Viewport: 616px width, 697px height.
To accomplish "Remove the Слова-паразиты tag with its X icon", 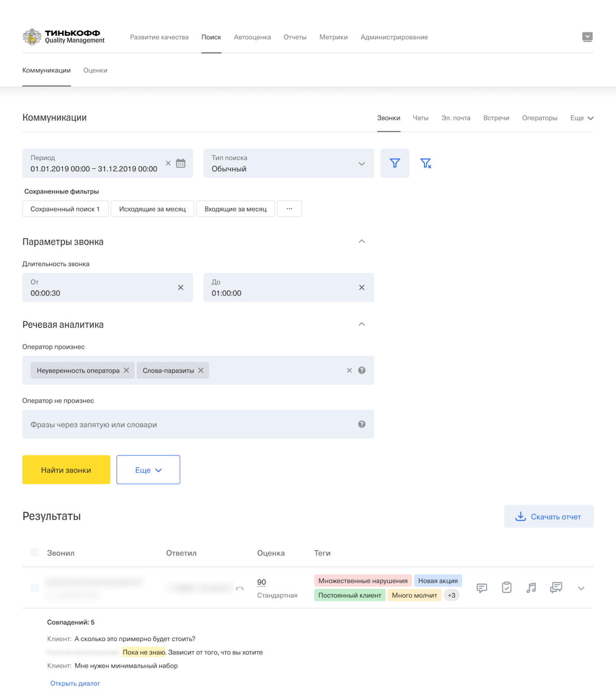I will (x=201, y=370).
